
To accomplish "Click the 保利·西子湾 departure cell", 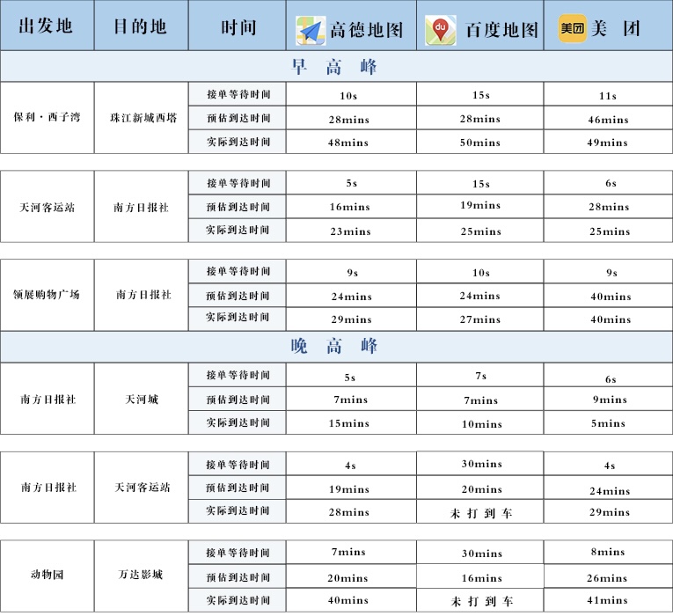I will tap(48, 118).
